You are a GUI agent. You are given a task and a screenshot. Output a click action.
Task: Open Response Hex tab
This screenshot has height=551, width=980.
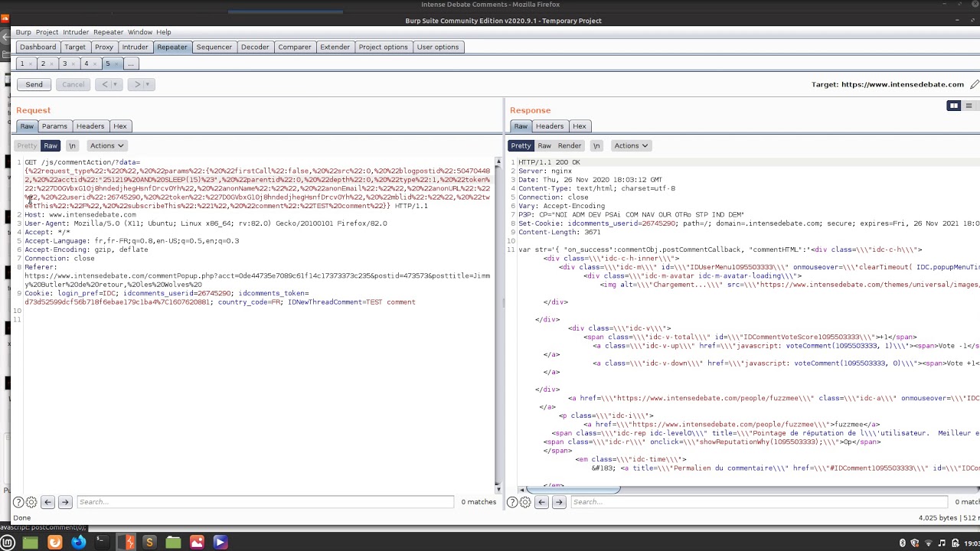click(x=579, y=126)
